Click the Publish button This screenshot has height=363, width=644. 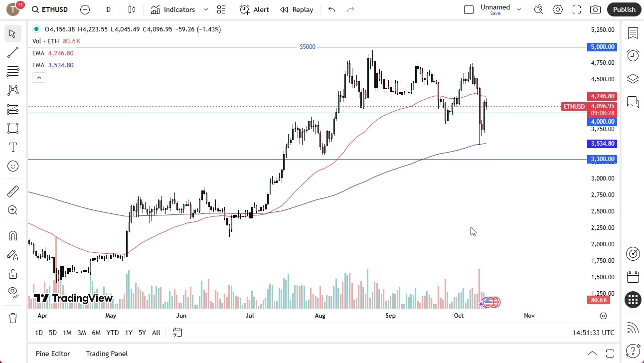tap(624, 9)
